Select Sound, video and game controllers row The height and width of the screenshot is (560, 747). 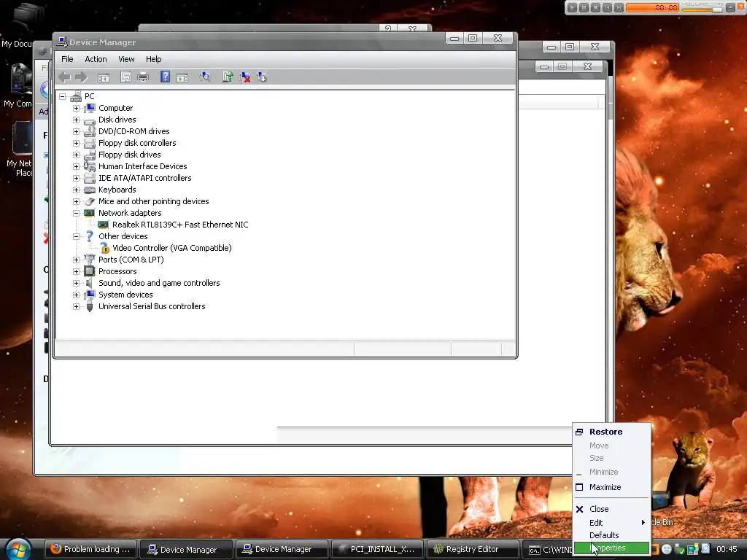tap(159, 283)
